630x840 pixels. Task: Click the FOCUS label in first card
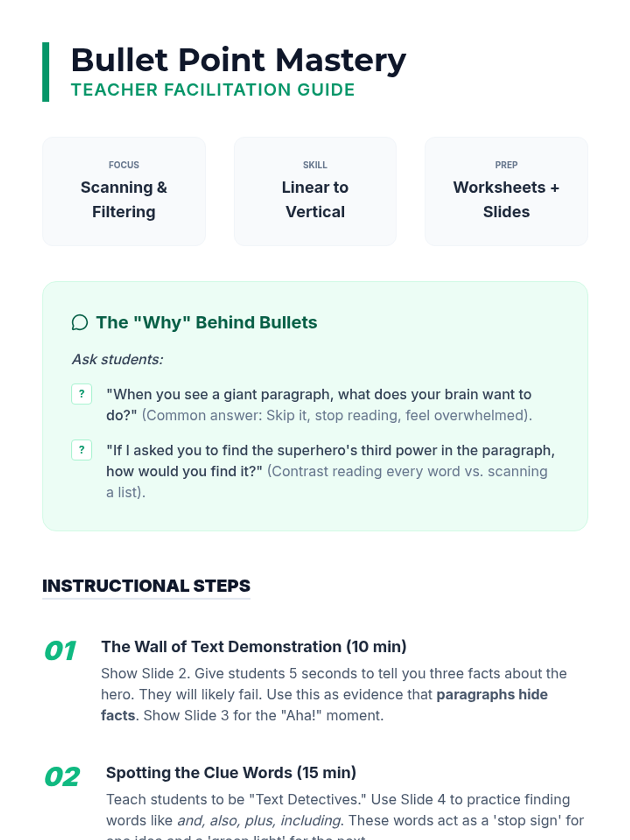(x=124, y=165)
